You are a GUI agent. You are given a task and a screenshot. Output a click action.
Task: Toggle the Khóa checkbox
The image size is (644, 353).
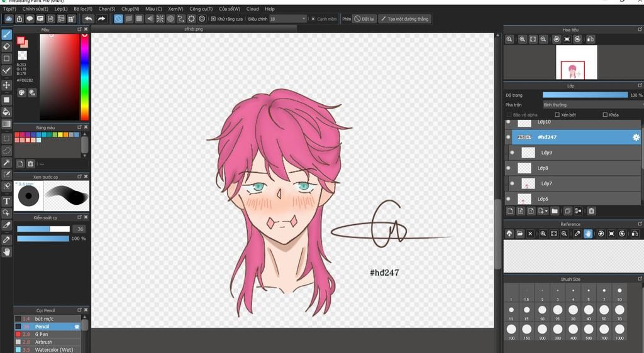pos(605,115)
